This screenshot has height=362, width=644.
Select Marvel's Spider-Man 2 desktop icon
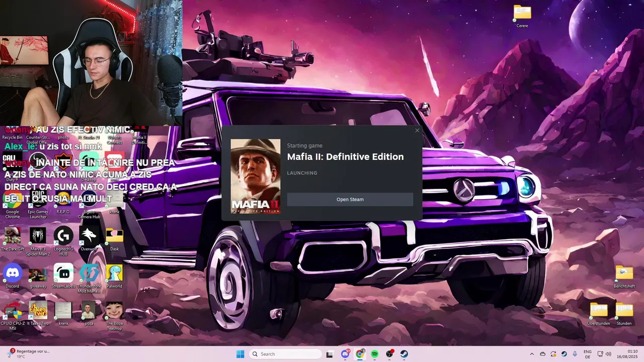[x=38, y=241]
